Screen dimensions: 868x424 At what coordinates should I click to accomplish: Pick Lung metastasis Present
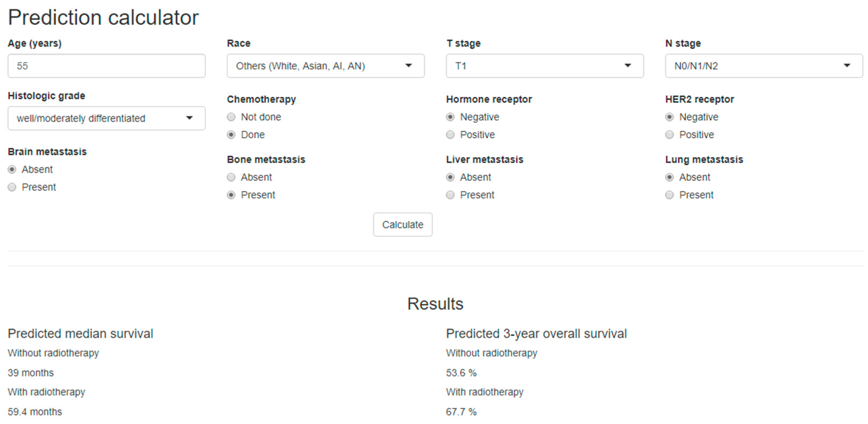click(x=670, y=195)
